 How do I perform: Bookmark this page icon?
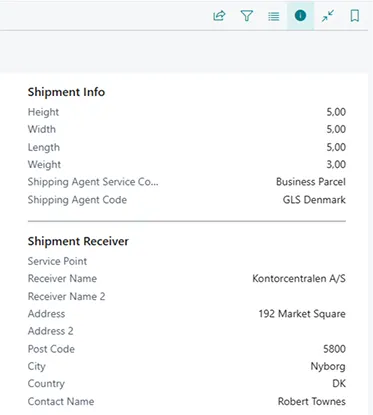[355, 16]
